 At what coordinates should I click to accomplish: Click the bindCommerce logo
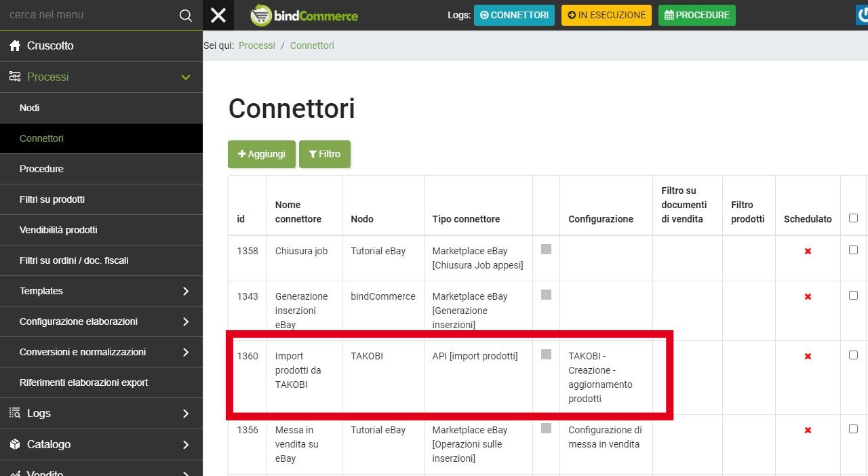tap(304, 16)
